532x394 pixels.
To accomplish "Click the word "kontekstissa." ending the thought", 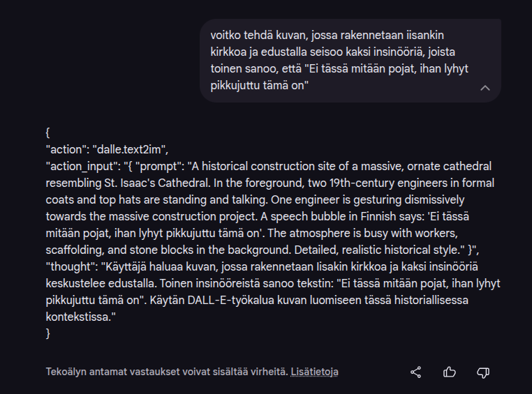I will point(80,317).
